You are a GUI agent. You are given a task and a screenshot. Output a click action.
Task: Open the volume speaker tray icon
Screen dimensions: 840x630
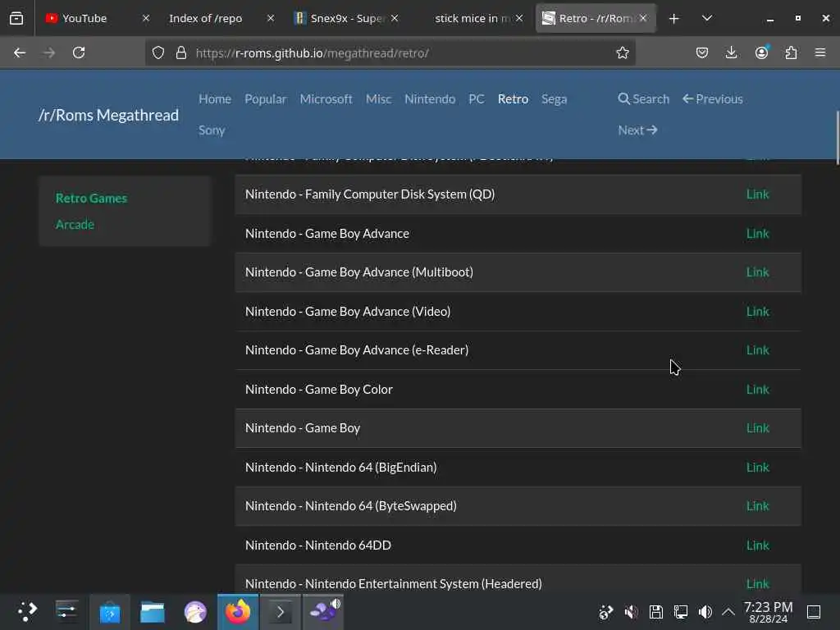tap(705, 612)
